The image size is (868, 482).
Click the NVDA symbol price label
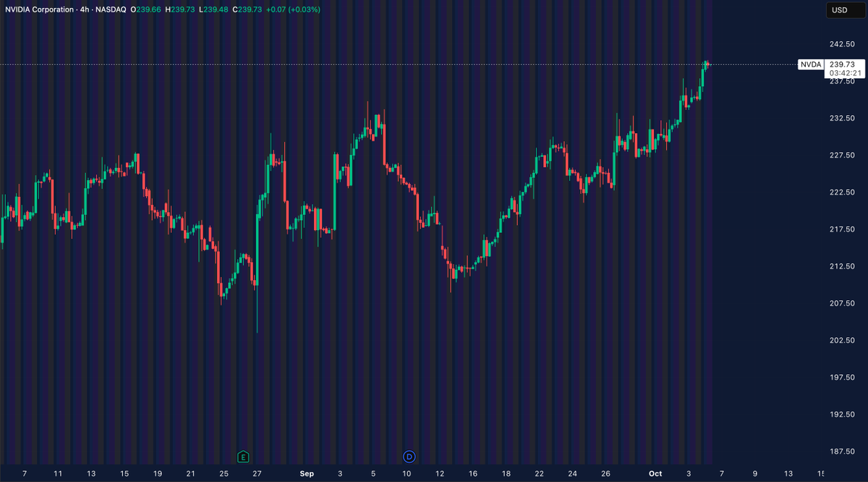(810, 64)
